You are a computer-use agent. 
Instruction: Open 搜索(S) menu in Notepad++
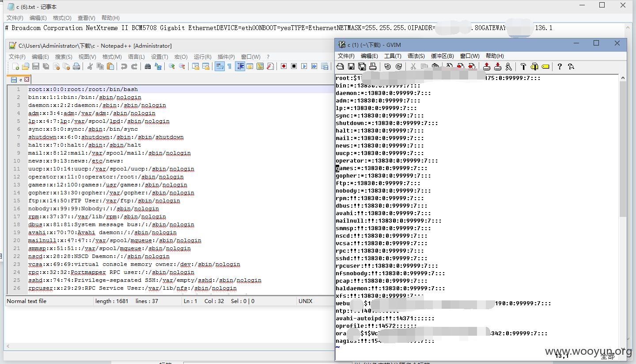[x=63, y=57]
